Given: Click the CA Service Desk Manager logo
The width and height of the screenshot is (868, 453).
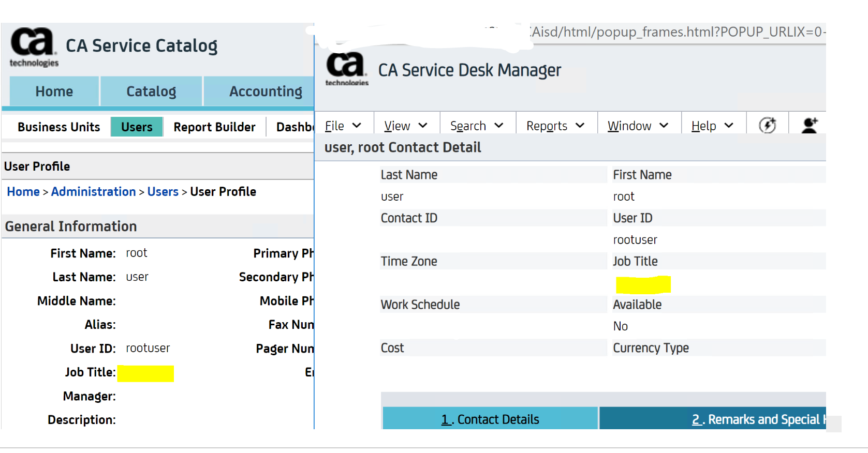Looking at the screenshot, I should pos(346,69).
